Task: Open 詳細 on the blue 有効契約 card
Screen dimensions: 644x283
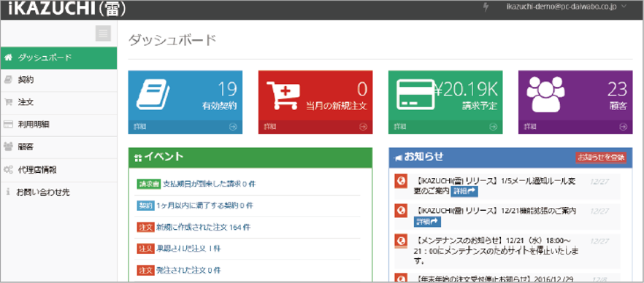Action: coord(139,127)
